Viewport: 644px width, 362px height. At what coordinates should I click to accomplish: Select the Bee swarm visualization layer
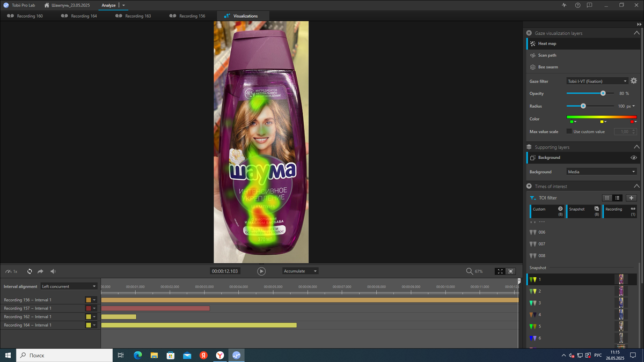coord(583,67)
